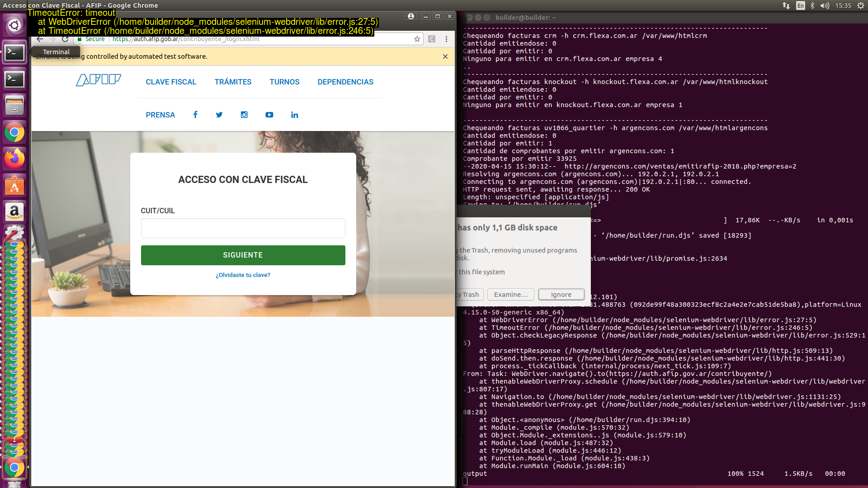The image size is (868, 488).
Task: Click terminal line 'Comprobante por emitir 33925'
Action: click(520, 159)
